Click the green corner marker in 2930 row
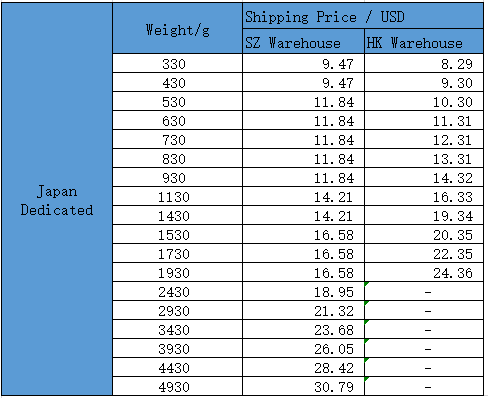The height and width of the screenshot is (398, 488). click(x=367, y=303)
